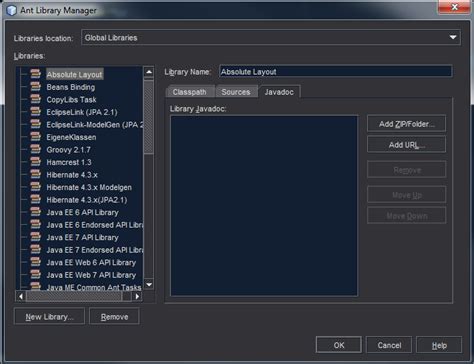Click the Absolute Layout library icon
This screenshot has width=474, height=364.
(x=35, y=74)
